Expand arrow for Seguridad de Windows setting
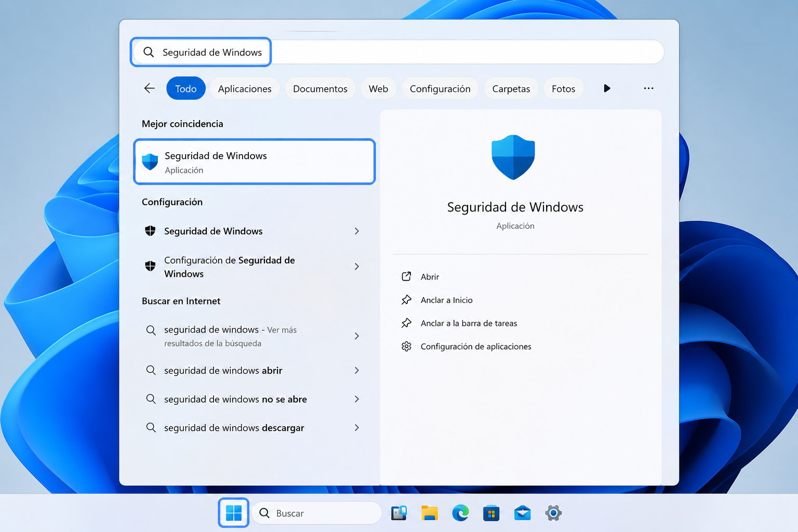Image resolution: width=798 pixels, height=532 pixels. 357,231
